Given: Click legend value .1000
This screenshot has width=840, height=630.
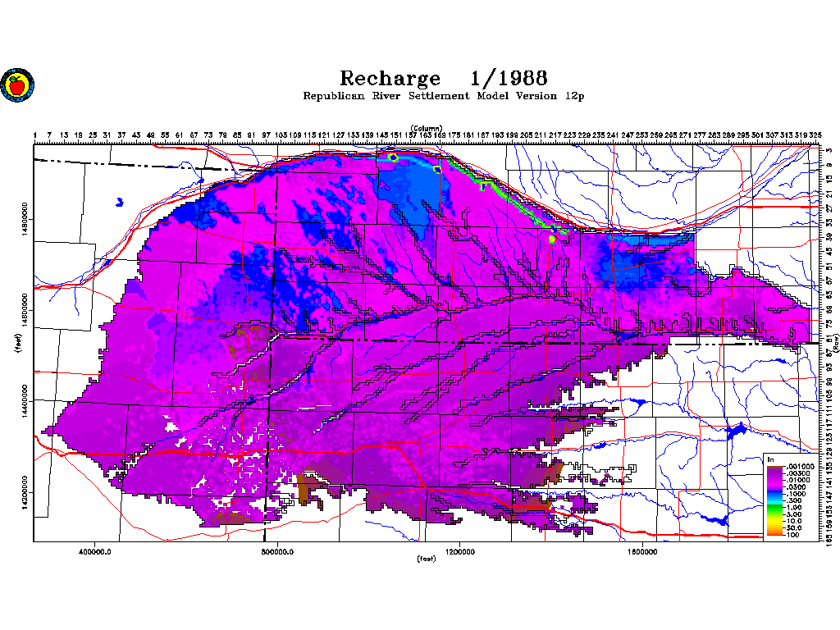Looking at the screenshot, I should click(x=795, y=494).
